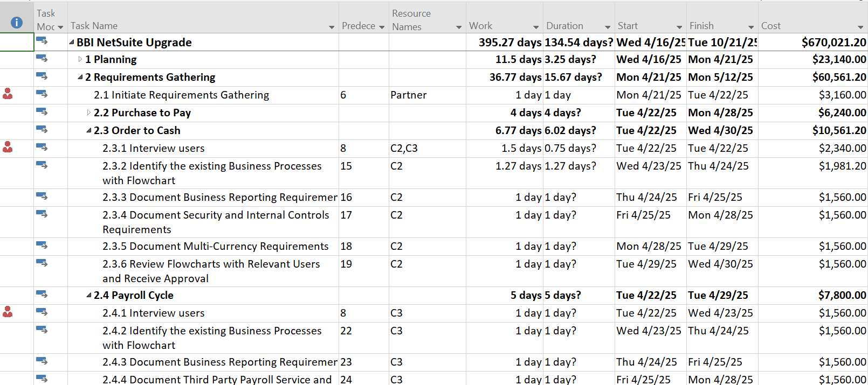The image size is (868, 385).
Task: Click task mode icon of 2.1 Initiate Requirements Gathering
Action: (x=42, y=94)
